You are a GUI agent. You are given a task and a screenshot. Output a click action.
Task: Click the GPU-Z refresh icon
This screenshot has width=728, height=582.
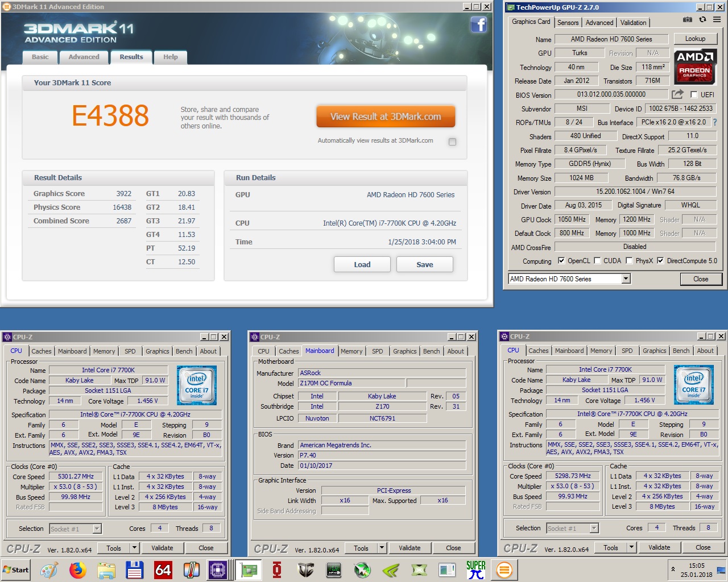pos(702,19)
